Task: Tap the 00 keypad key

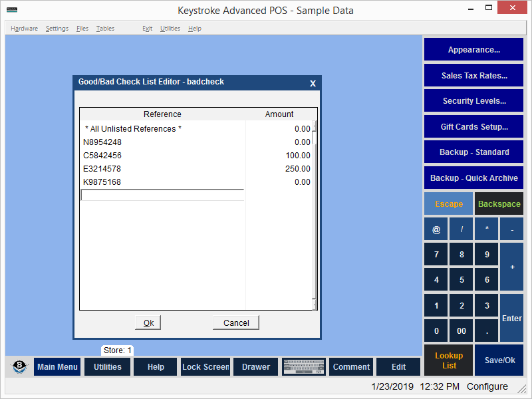Action: point(462,331)
